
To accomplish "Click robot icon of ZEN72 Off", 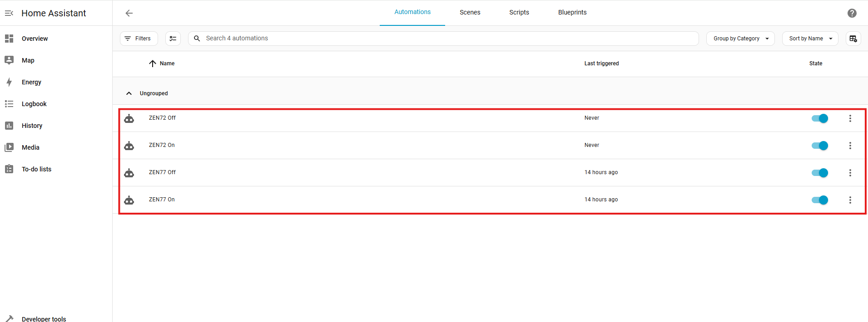I will 129,118.
